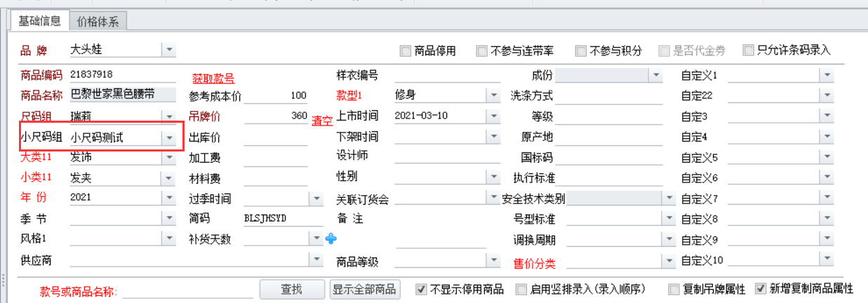
Task: Click the 查找 button
Action: pos(291,289)
